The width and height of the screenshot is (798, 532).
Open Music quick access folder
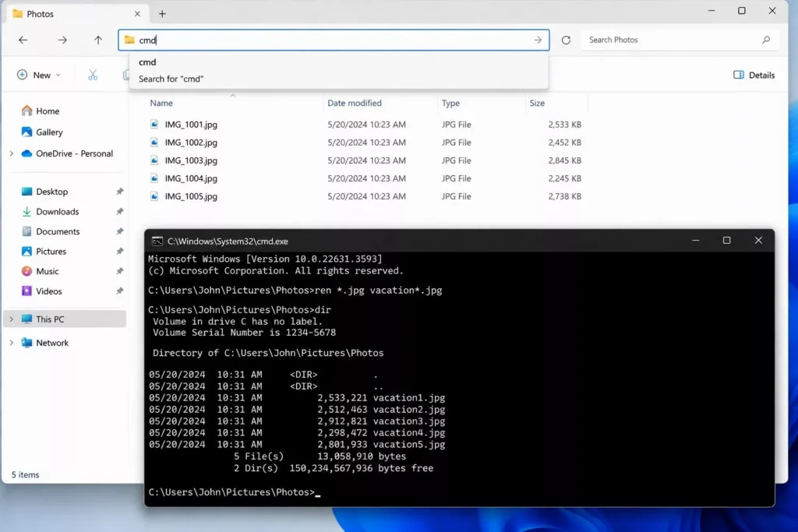(x=41, y=271)
